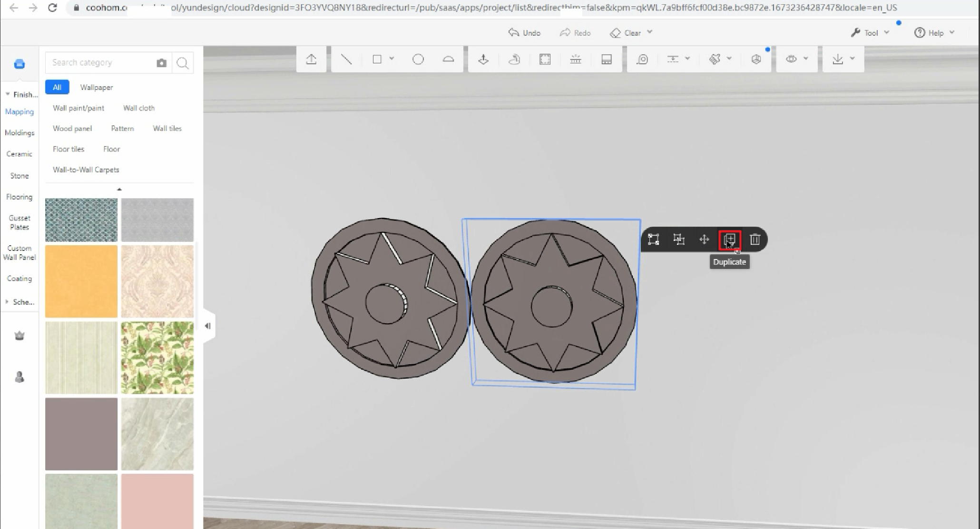Screen dimensions: 980x529
Task: Filter by Wood panel category
Action: [72, 129]
